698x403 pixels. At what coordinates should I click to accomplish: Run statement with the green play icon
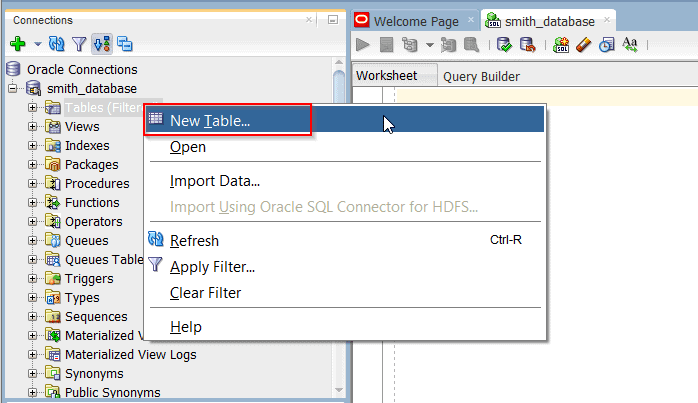point(363,45)
